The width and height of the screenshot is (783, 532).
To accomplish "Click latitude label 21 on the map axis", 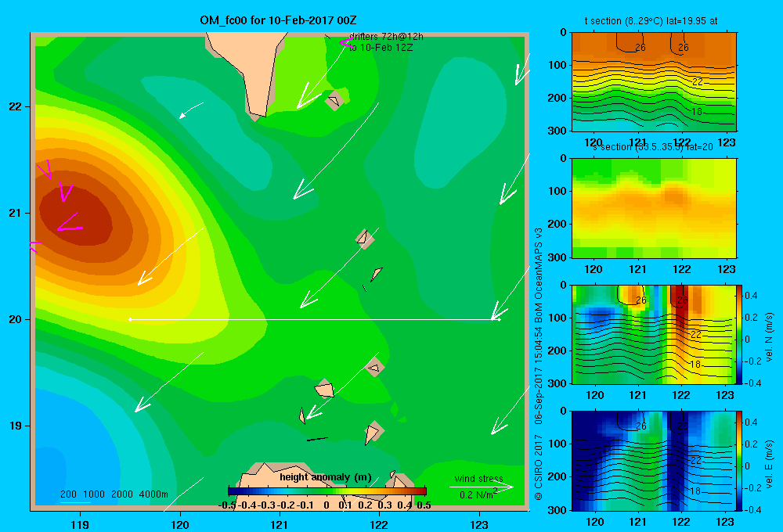I will [16, 213].
